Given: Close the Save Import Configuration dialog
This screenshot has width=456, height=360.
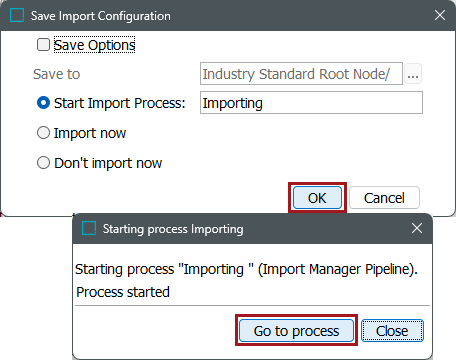Looking at the screenshot, I should pyautogui.click(x=440, y=15).
